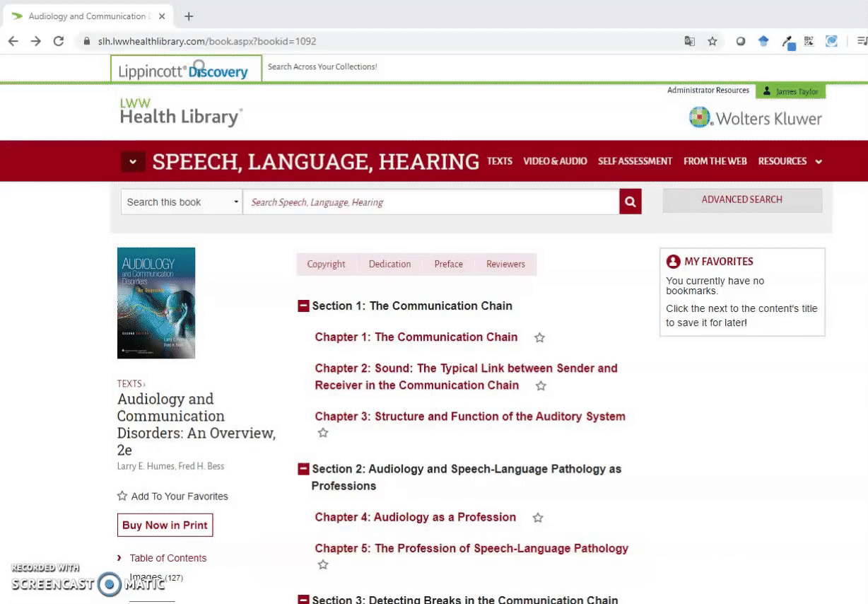The image size is (868, 604).
Task: Star Chapter 5 Speech-Language Pathology
Action: [x=323, y=564]
